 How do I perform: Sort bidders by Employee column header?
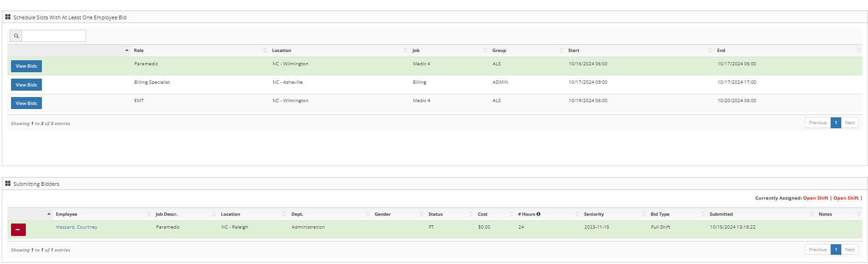pyautogui.click(x=67, y=214)
